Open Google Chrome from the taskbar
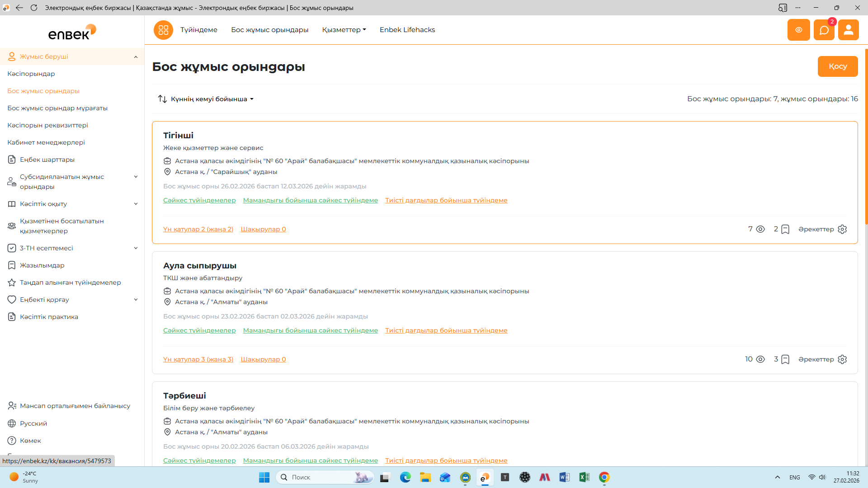 pyautogui.click(x=604, y=477)
